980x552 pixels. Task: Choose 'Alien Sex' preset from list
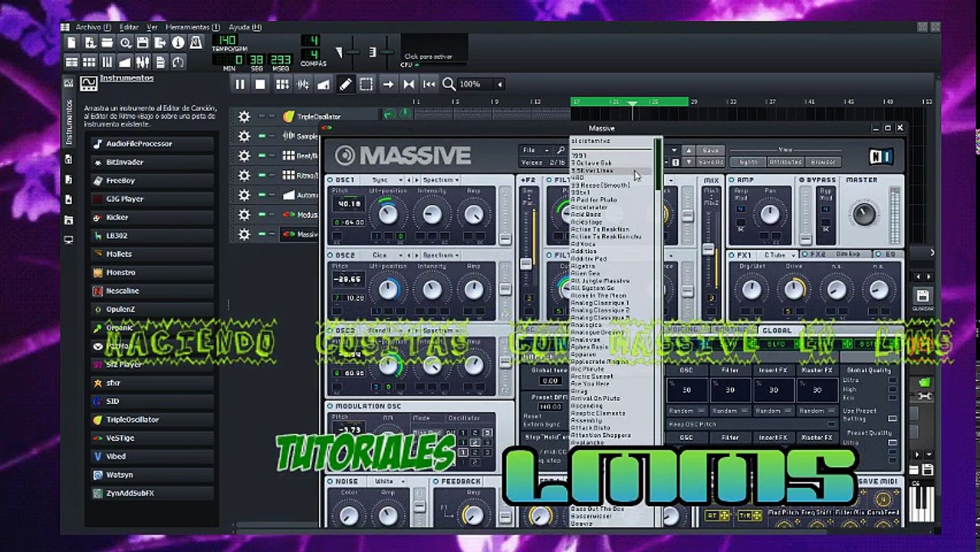coord(585,274)
